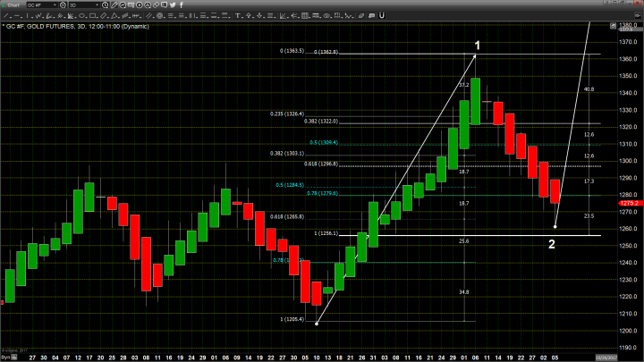Click the date box at bottom right
Viewport: 644px width, 362px height.
tap(606, 358)
